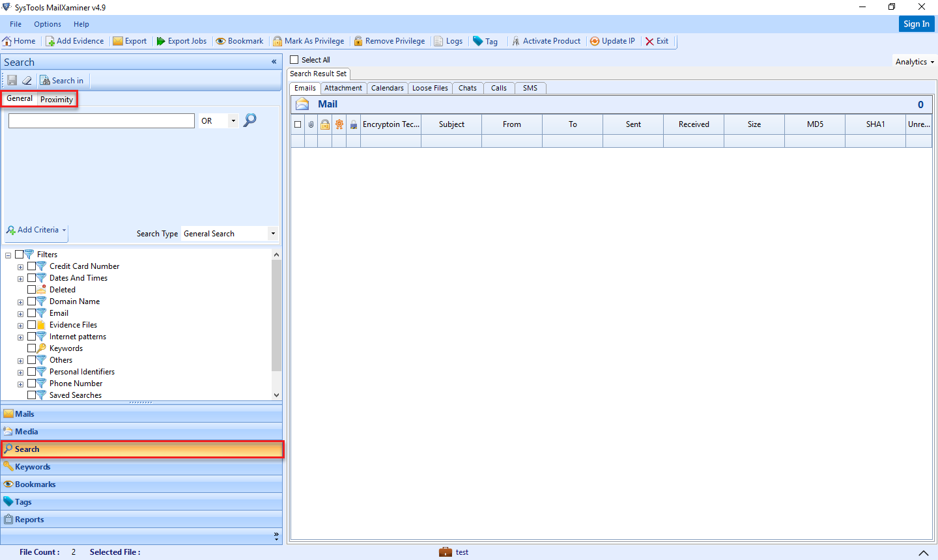Sort by the Received column header
This screenshot has width=938, height=560.
pos(694,124)
